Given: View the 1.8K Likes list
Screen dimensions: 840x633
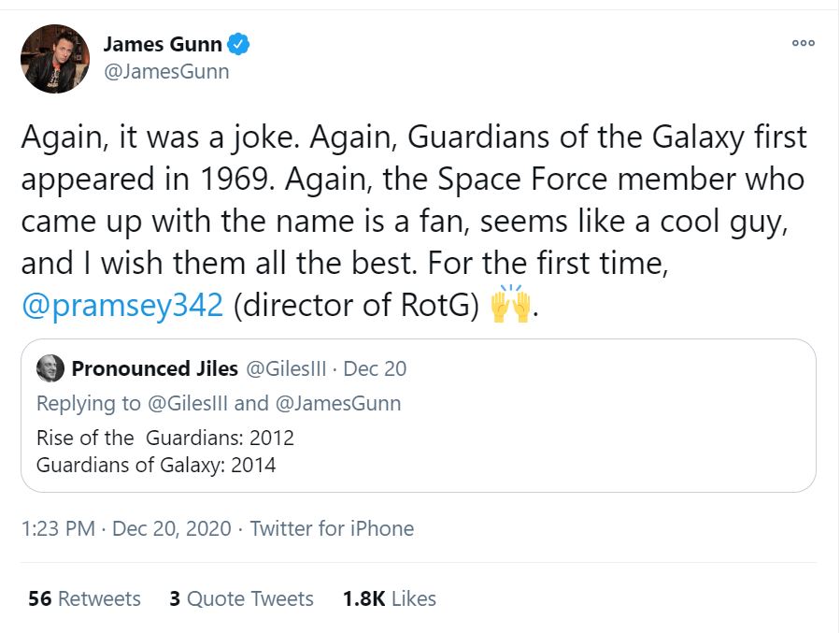Looking at the screenshot, I should [x=390, y=598].
